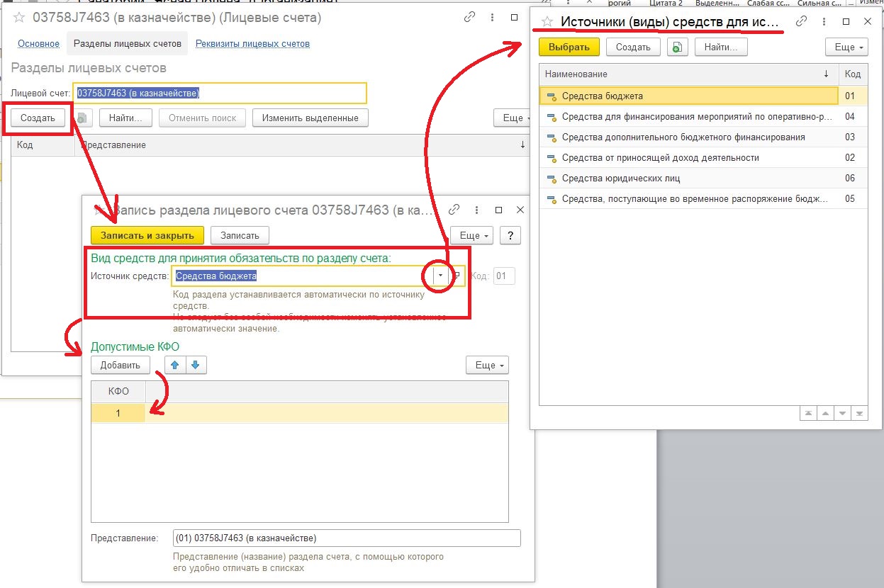Select Разделы лицевых счетов tab
The height and width of the screenshot is (588, 884).
click(128, 43)
